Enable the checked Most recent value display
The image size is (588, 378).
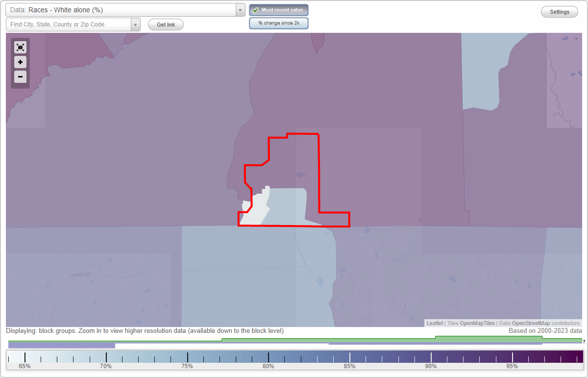click(x=278, y=10)
